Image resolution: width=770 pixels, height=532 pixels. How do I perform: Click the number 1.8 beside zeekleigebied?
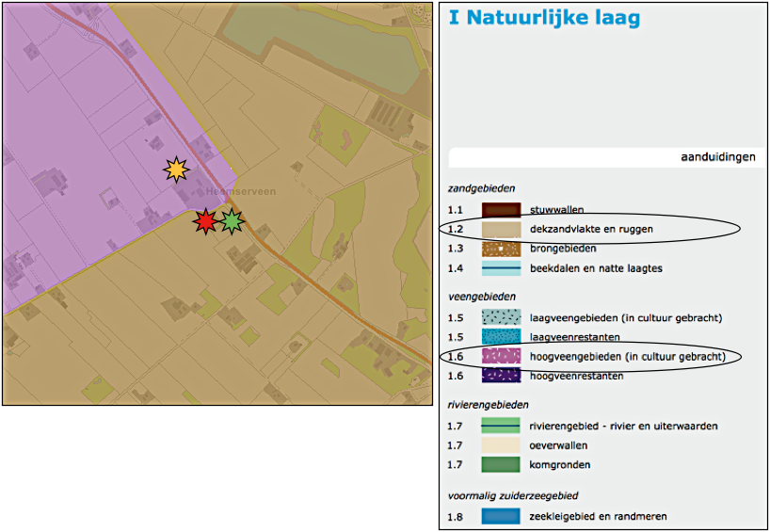coord(456,517)
